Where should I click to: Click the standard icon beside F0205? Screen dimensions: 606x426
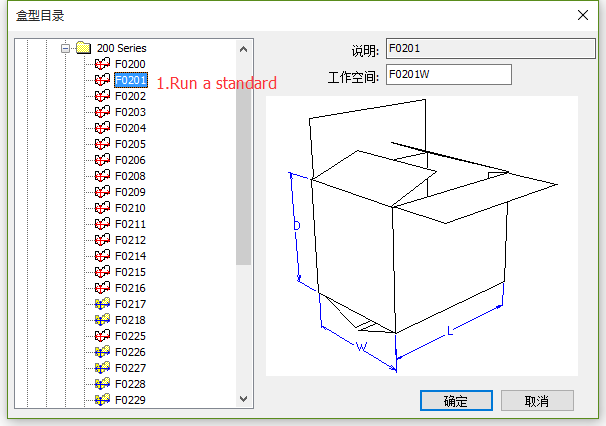102,144
